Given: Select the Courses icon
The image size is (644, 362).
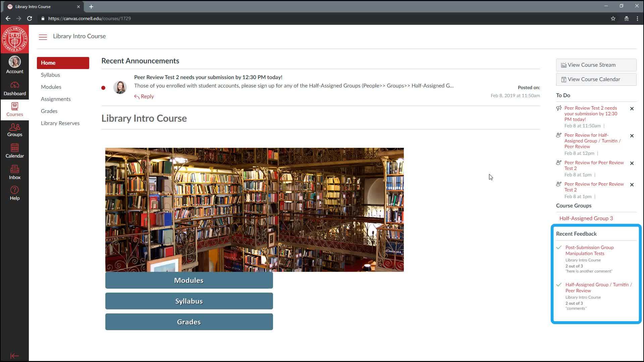Looking at the screenshot, I should pyautogui.click(x=14, y=110).
